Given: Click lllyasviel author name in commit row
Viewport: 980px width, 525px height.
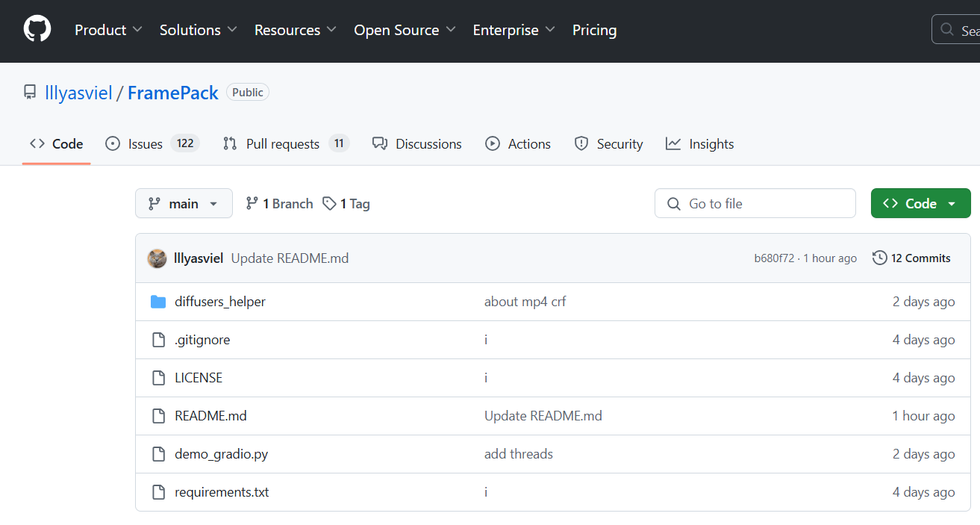Looking at the screenshot, I should (199, 258).
